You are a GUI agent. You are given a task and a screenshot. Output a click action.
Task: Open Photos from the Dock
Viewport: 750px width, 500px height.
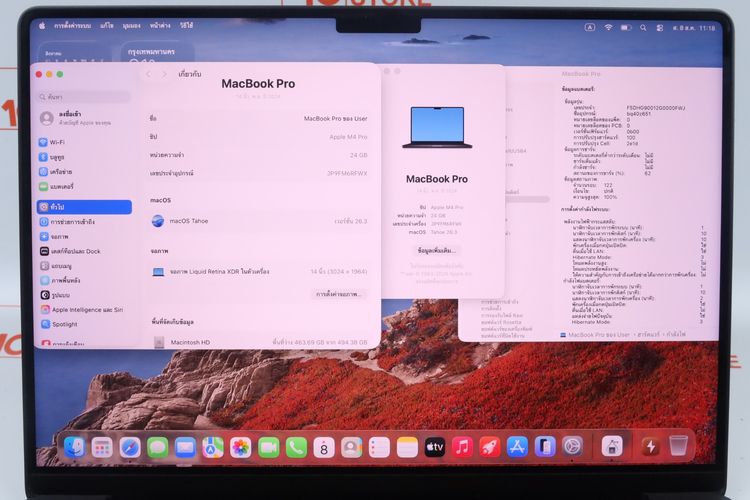pyautogui.click(x=241, y=448)
